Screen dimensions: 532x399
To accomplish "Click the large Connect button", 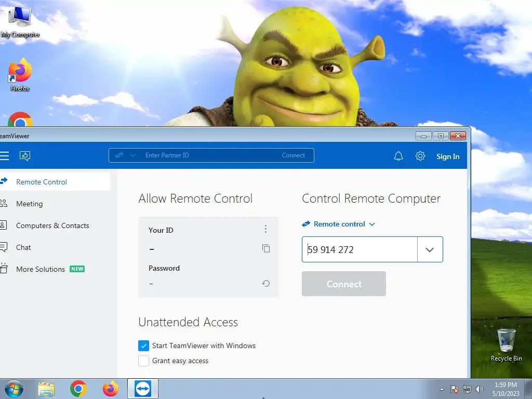I will (x=344, y=284).
